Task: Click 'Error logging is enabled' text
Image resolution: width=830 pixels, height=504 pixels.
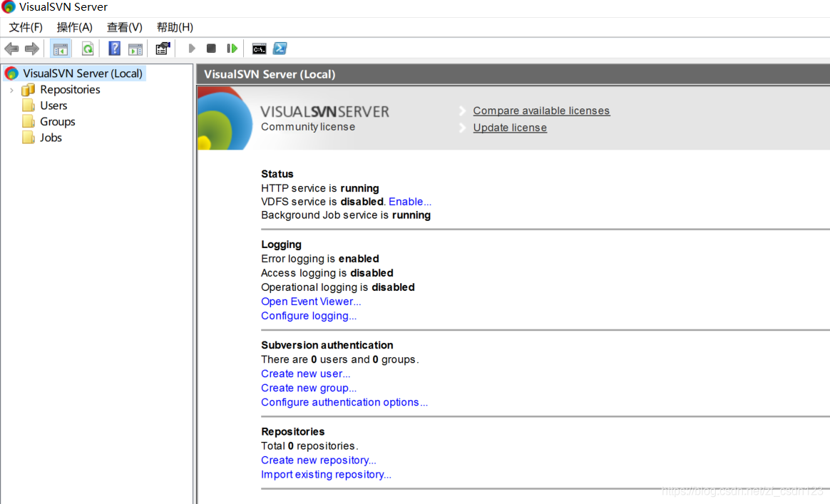Action: [x=319, y=258]
